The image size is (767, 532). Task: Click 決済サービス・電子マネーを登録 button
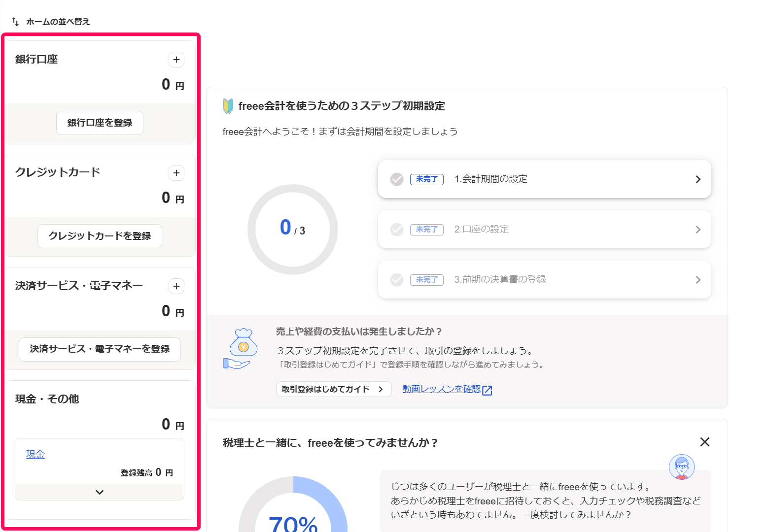pyautogui.click(x=100, y=349)
